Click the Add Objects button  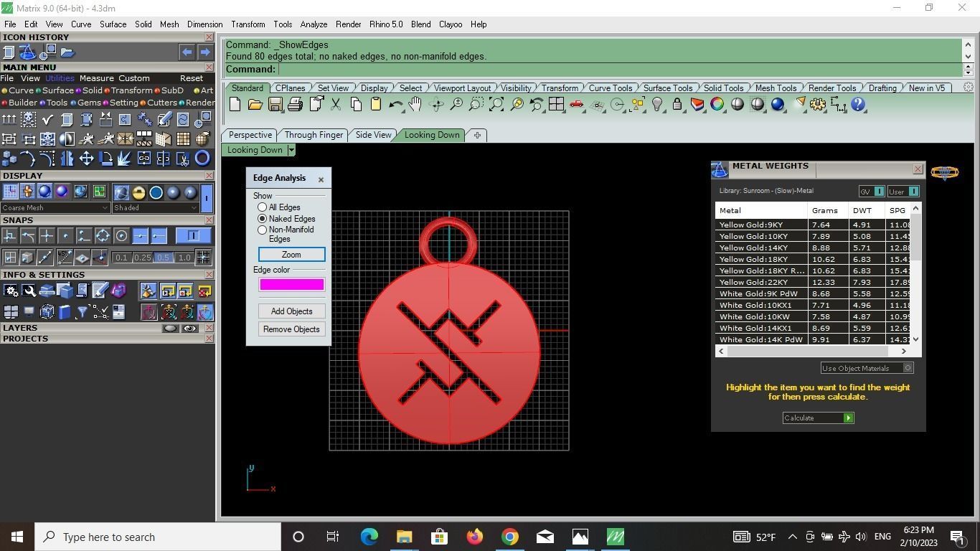[x=291, y=311]
